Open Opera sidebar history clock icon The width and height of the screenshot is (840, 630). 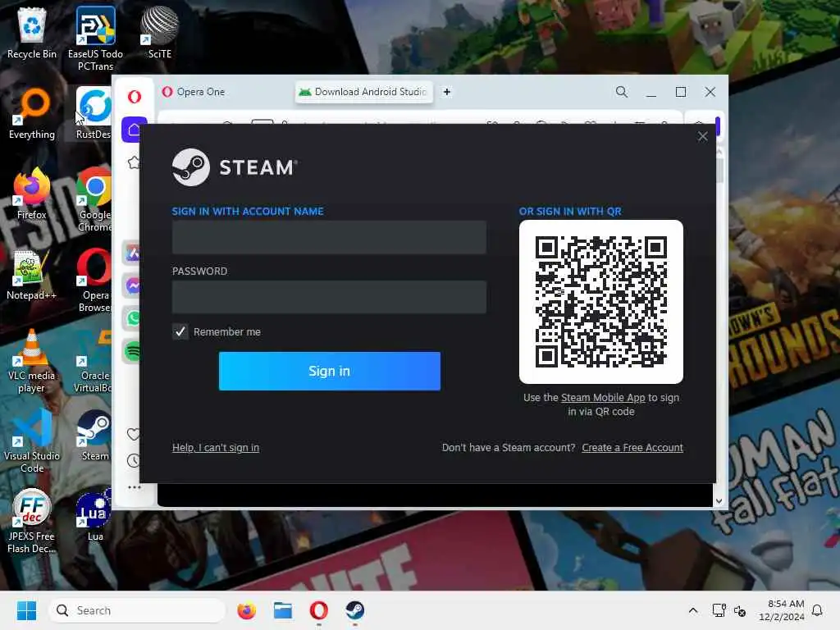coord(133,461)
